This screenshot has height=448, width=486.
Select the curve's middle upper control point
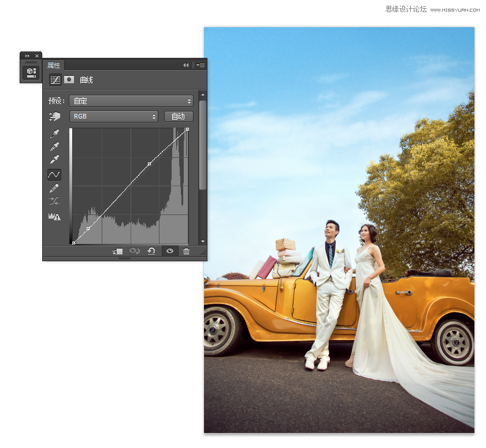pos(150,164)
